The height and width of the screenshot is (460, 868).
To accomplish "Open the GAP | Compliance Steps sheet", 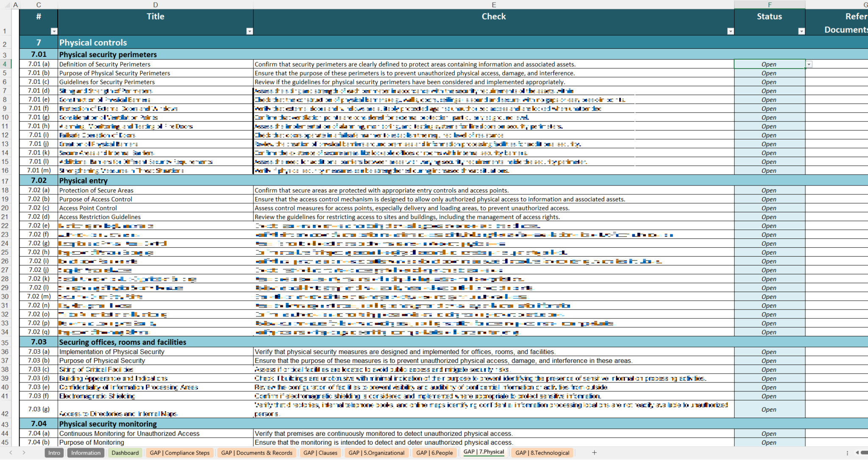I will [x=180, y=452].
